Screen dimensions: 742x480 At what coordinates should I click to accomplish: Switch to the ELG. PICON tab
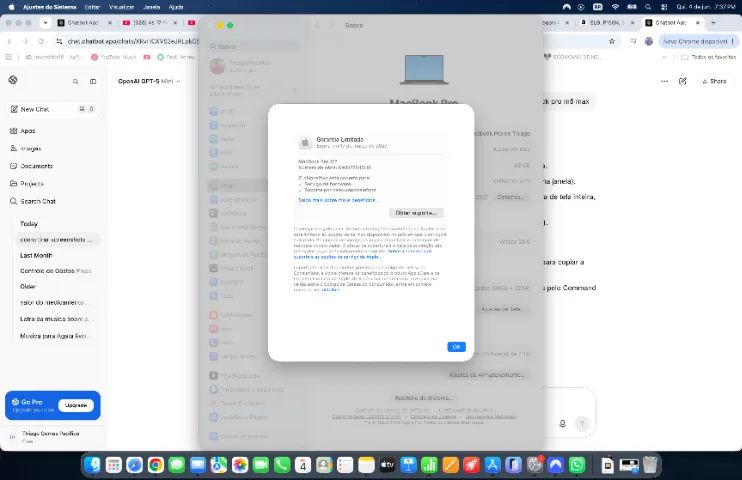tap(607, 23)
